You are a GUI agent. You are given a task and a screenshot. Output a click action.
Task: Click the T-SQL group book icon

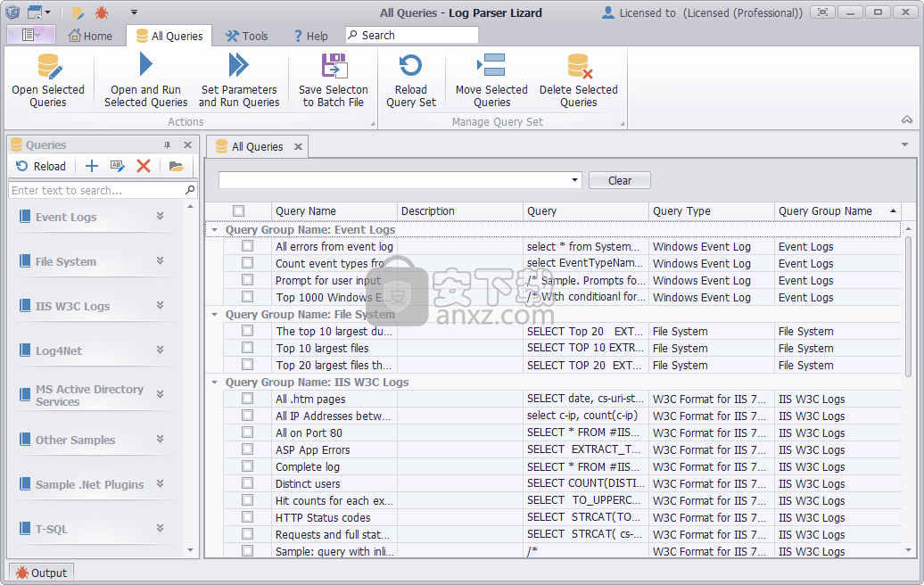25,529
